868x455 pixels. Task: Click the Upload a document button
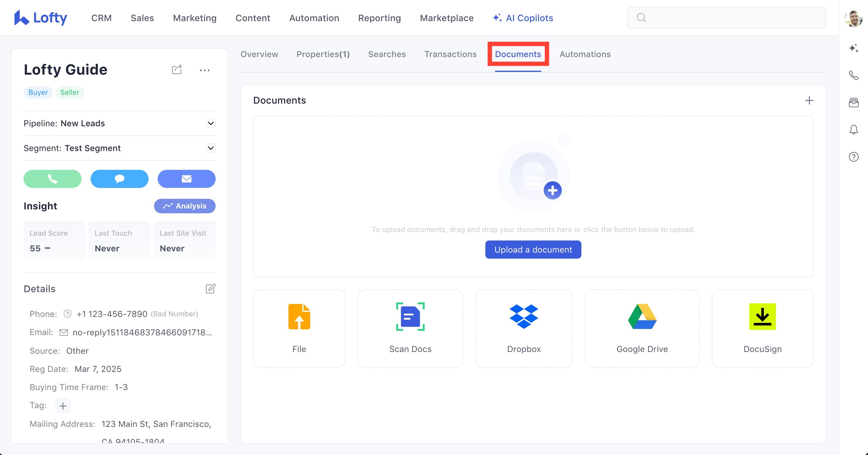click(533, 250)
